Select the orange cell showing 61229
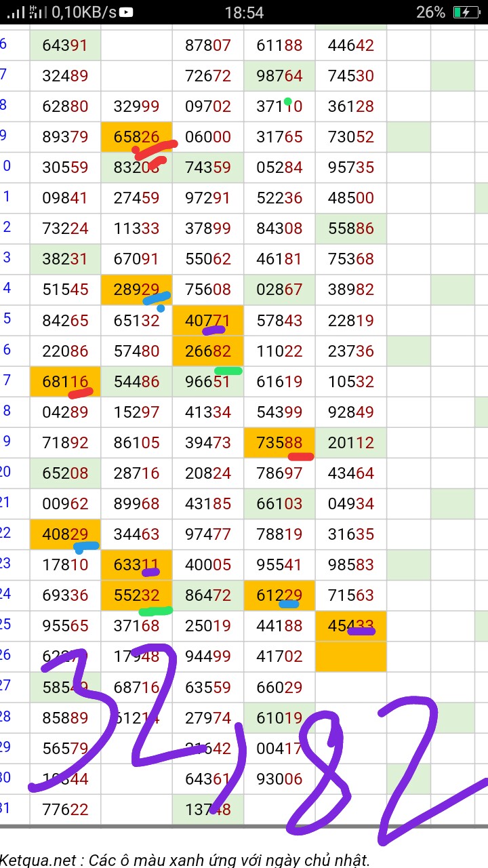The width and height of the screenshot is (488, 868). (x=279, y=595)
